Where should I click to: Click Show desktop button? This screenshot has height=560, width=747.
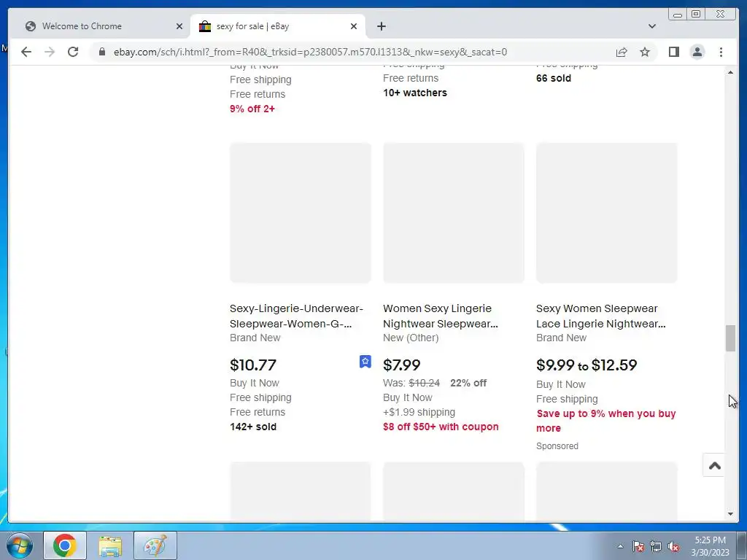(742, 545)
